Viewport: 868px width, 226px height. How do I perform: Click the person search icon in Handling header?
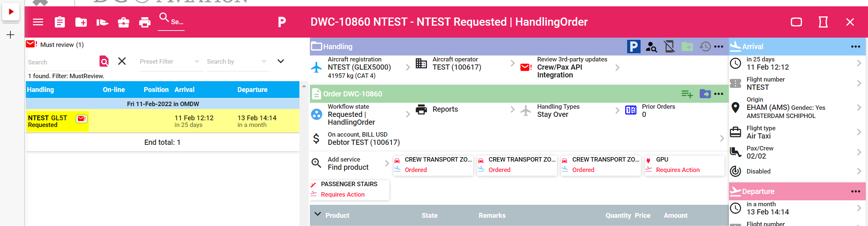tap(651, 47)
